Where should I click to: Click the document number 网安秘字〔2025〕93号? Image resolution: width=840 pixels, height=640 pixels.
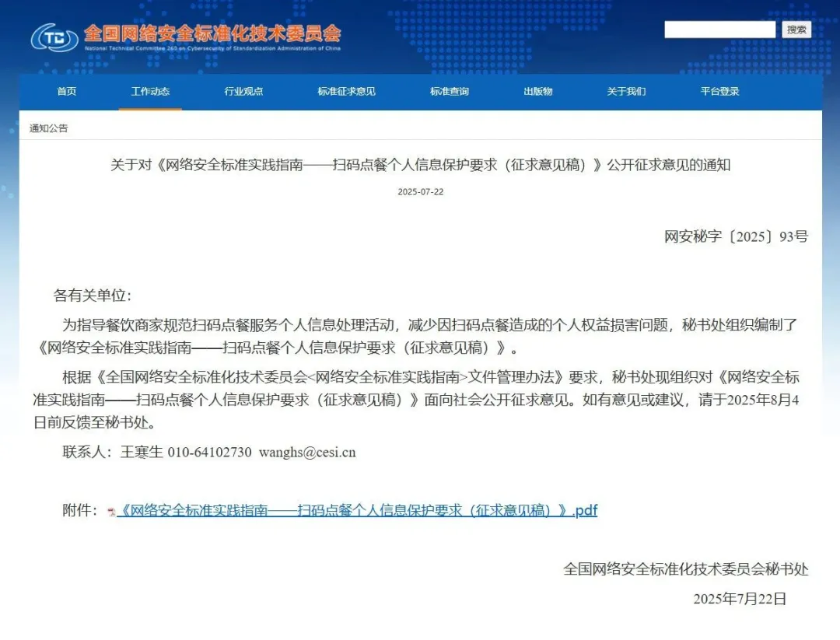pyautogui.click(x=736, y=236)
